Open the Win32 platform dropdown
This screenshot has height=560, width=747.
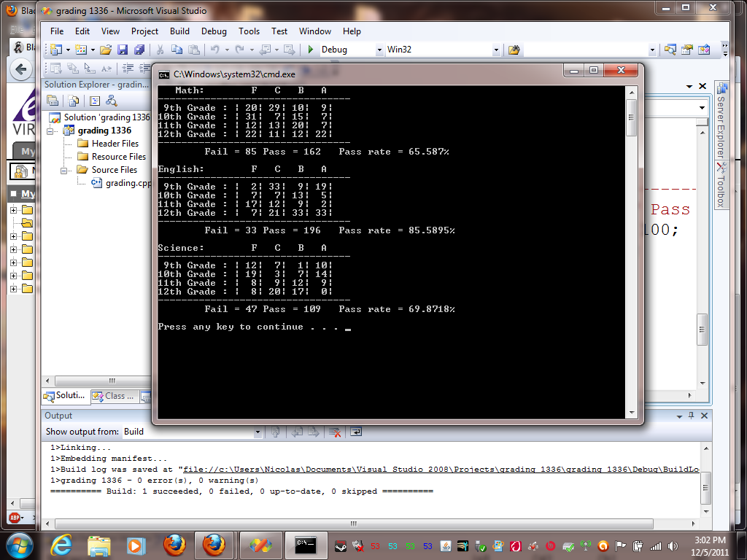point(497,50)
